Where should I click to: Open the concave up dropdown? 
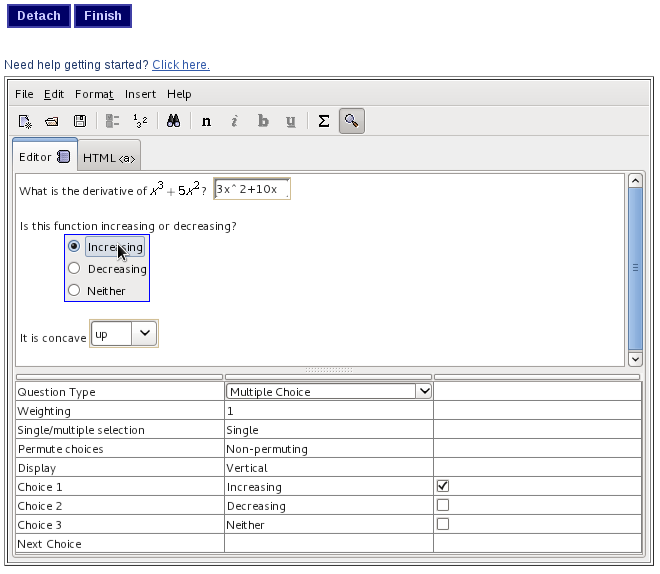pos(144,333)
